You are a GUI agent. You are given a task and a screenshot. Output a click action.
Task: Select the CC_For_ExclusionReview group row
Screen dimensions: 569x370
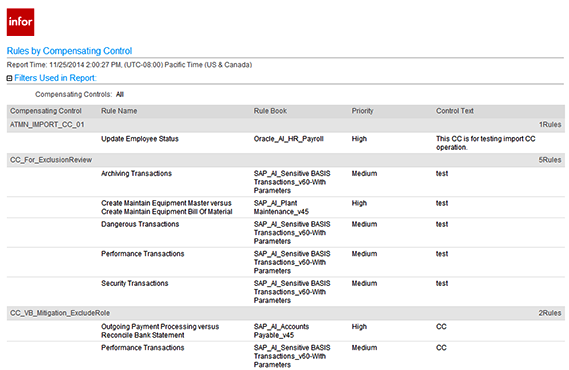tap(285, 160)
